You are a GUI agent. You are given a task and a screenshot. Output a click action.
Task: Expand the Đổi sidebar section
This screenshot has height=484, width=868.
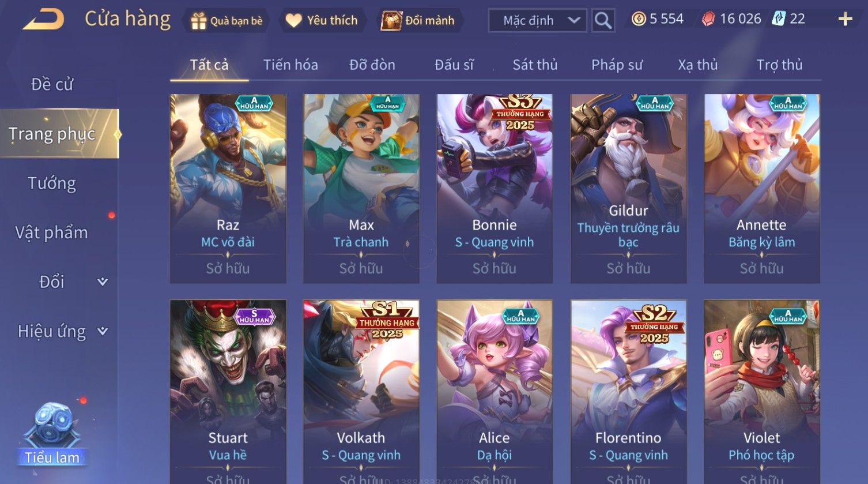pos(103,282)
